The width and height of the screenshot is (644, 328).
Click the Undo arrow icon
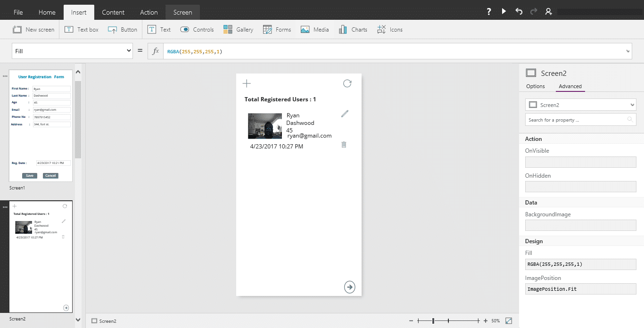click(x=519, y=12)
